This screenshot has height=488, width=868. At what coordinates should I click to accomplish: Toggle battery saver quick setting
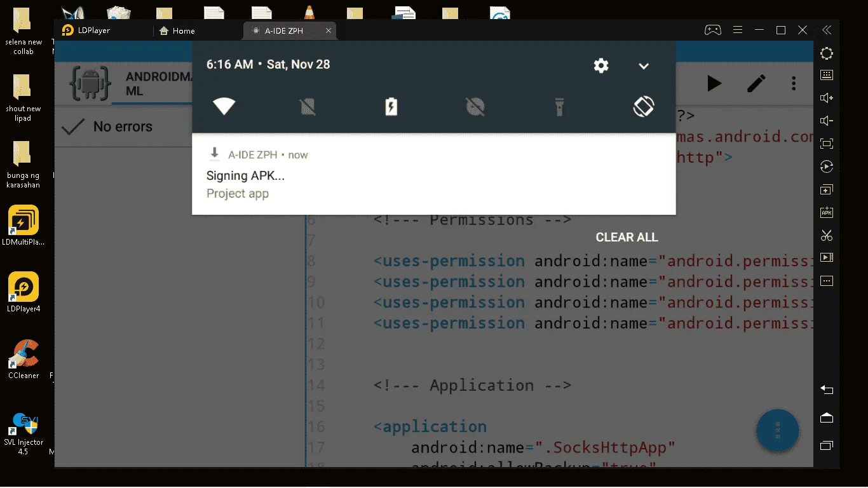coord(391,107)
